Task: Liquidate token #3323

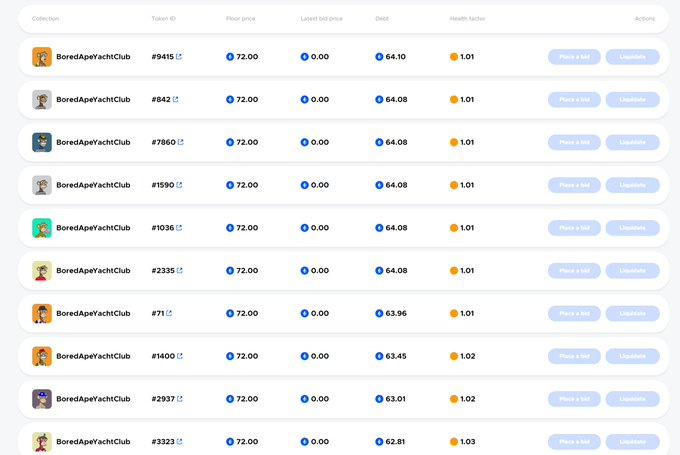Action: (632, 442)
